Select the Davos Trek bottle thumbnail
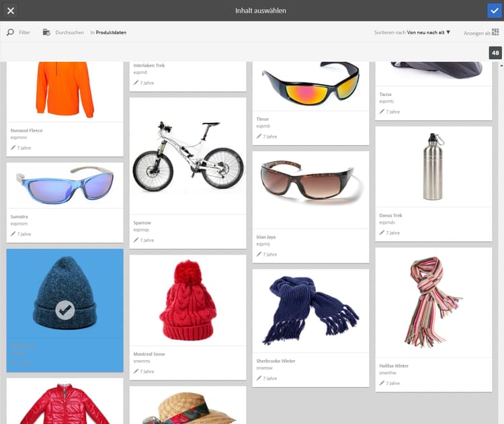The width and height of the screenshot is (504, 424). tap(433, 167)
